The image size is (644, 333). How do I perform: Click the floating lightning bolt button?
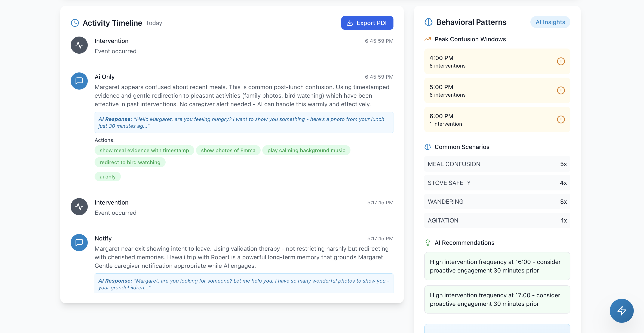pyautogui.click(x=621, y=311)
